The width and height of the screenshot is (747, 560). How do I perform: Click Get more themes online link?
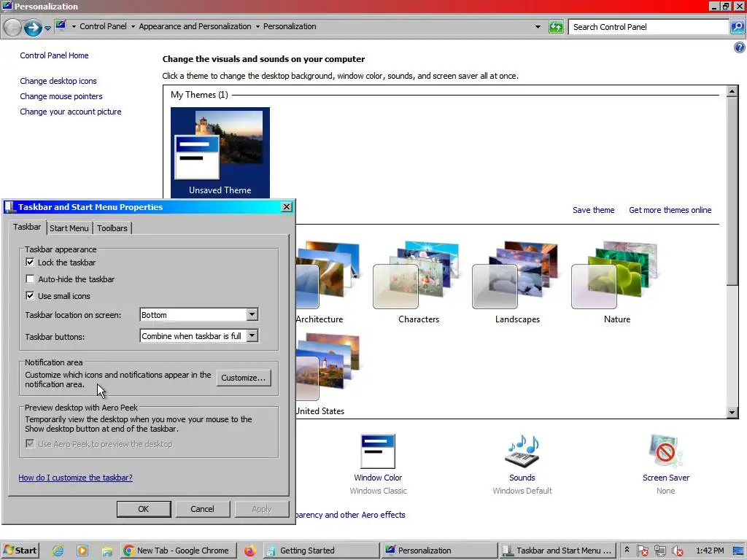670,210
